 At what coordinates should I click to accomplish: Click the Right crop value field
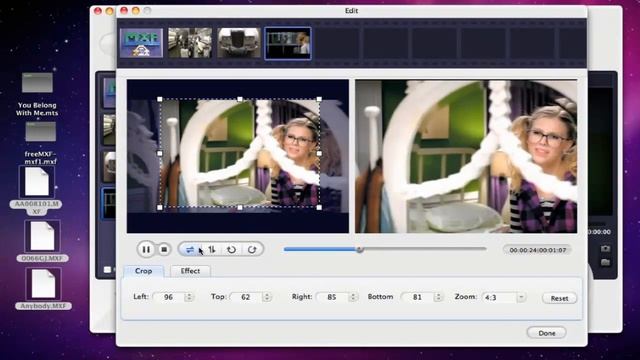[332, 297]
